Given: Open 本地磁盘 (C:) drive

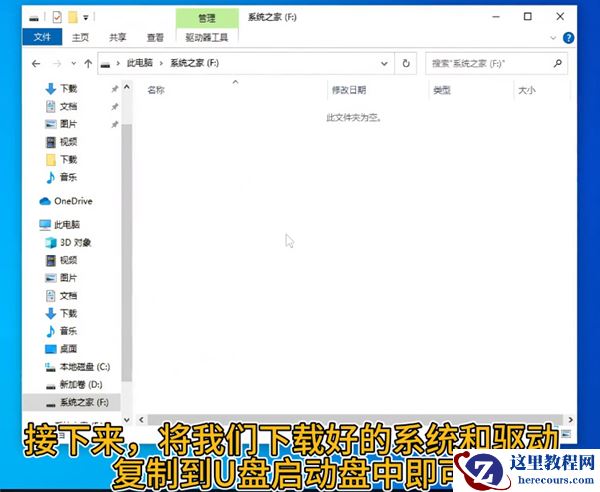Looking at the screenshot, I should pos(85,367).
